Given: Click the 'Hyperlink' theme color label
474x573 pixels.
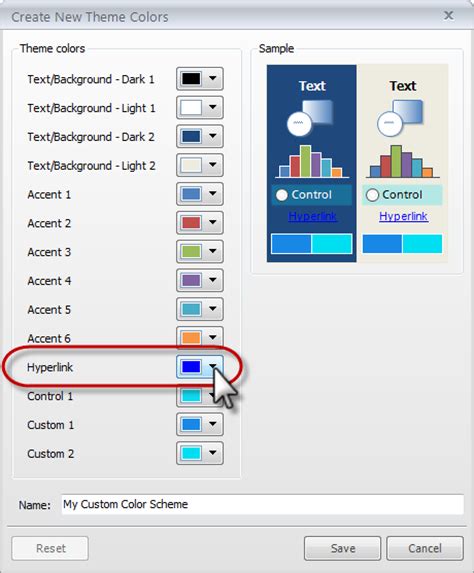Looking at the screenshot, I should [50, 367].
